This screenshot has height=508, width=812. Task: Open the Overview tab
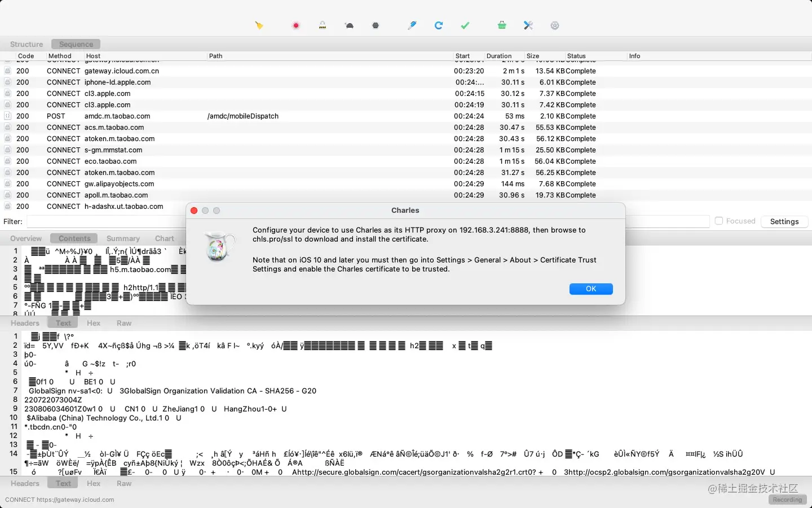[26, 239]
